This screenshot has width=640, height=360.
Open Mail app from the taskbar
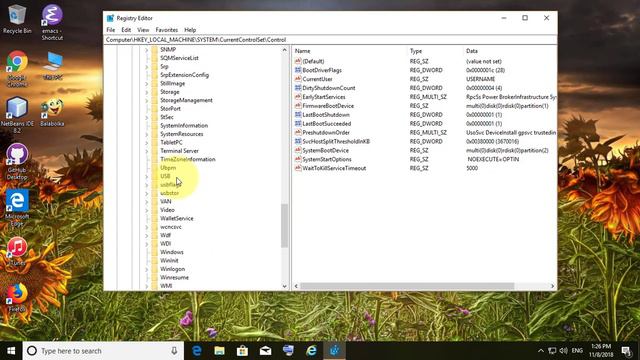point(265,351)
